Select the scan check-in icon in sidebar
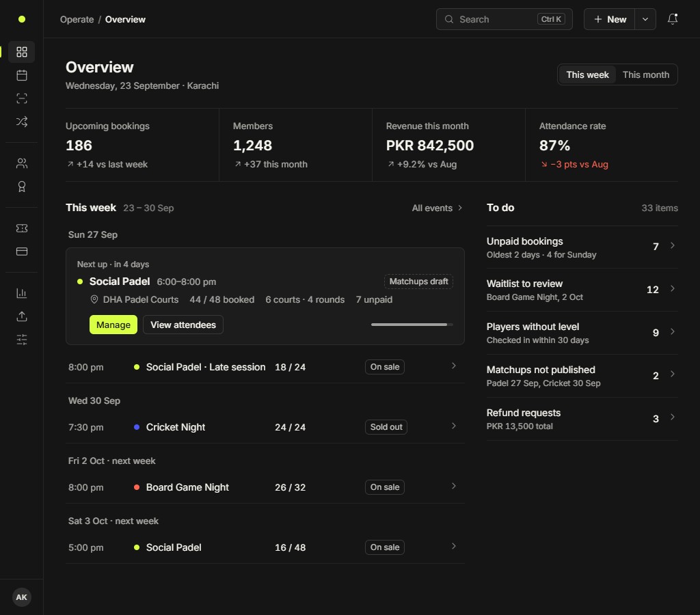 [x=21, y=98]
